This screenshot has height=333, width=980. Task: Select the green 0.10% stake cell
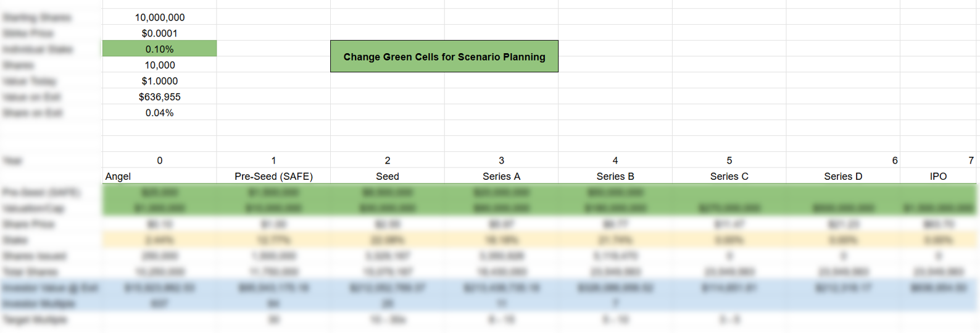[x=159, y=49]
